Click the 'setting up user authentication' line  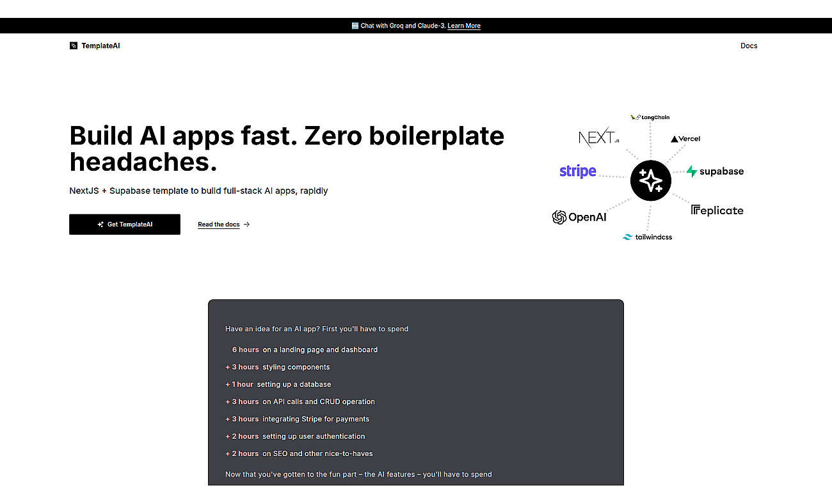[x=295, y=436]
